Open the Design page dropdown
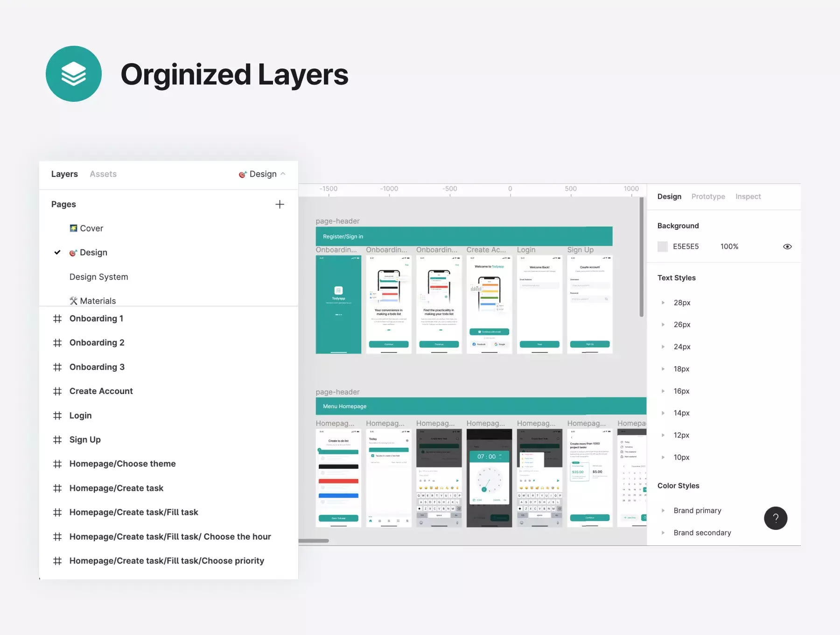This screenshot has width=840, height=635. (x=262, y=174)
